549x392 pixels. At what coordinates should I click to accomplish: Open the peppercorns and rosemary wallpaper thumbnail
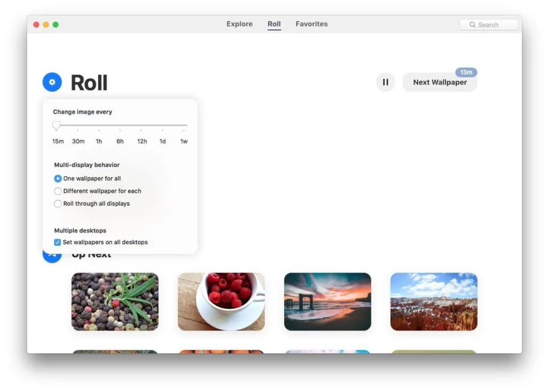point(115,302)
